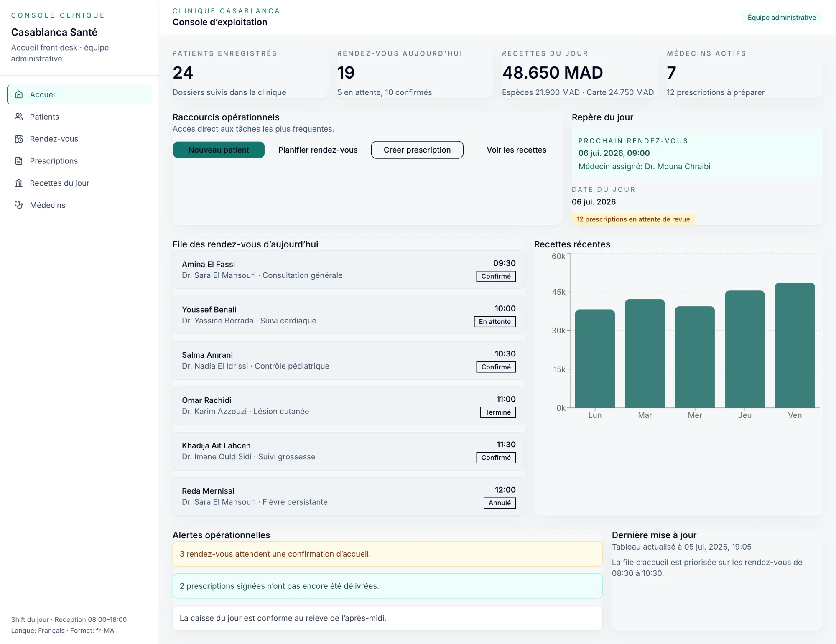
Task: Go to the Patients section
Action: point(79,117)
